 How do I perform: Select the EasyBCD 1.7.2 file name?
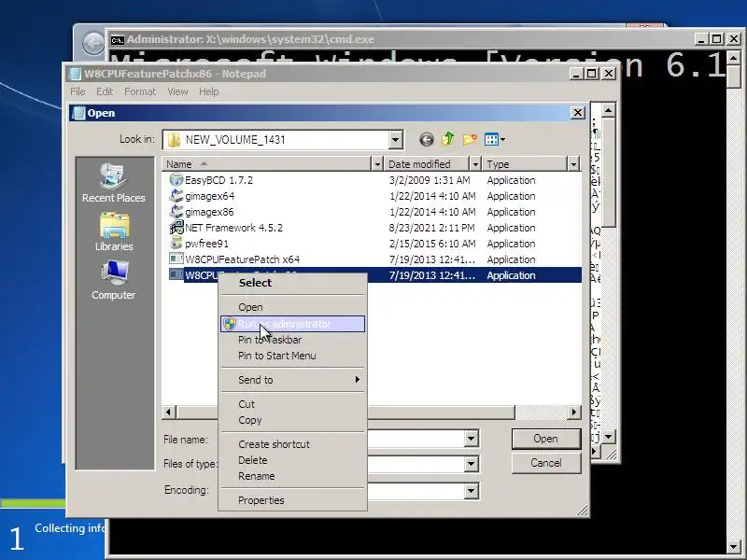pyautogui.click(x=218, y=180)
